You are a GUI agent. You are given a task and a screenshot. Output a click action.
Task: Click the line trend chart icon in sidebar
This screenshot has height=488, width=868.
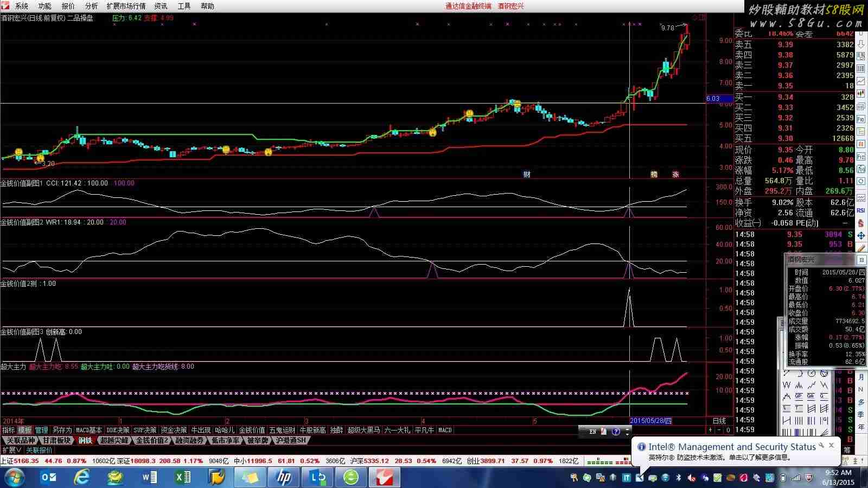pos(861,81)
